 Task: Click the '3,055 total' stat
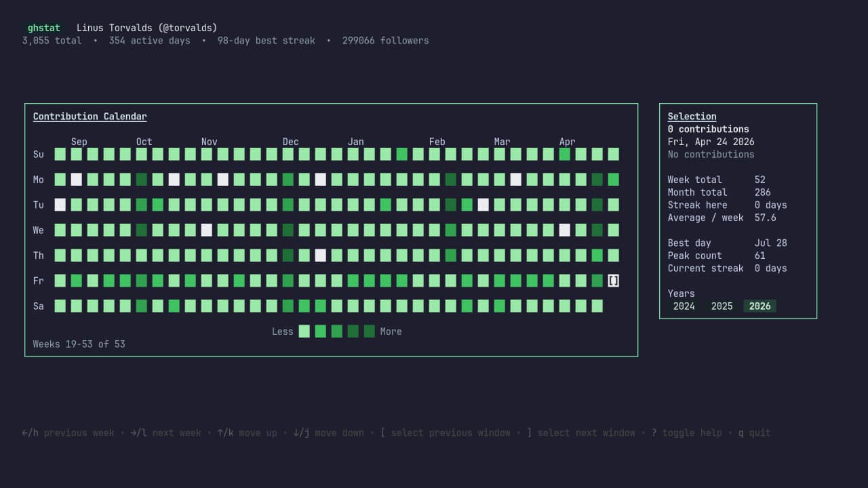coord(52,41)
